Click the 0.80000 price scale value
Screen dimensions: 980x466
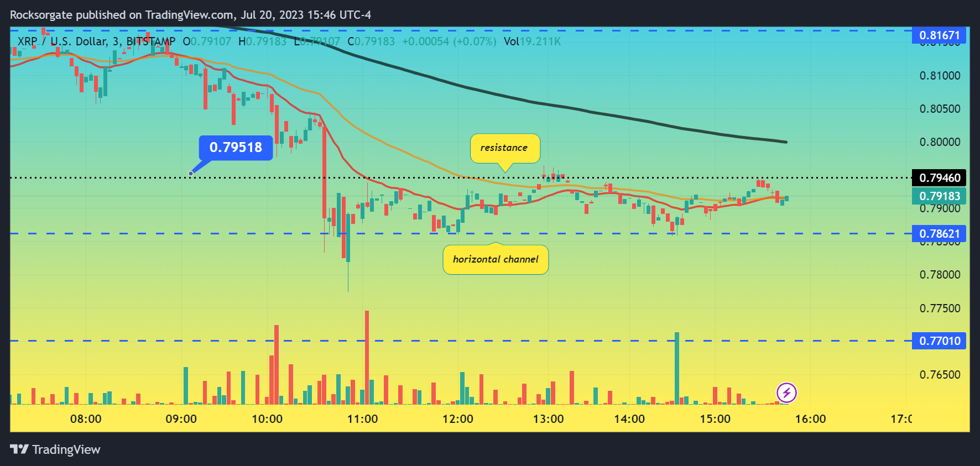point(940,142)
